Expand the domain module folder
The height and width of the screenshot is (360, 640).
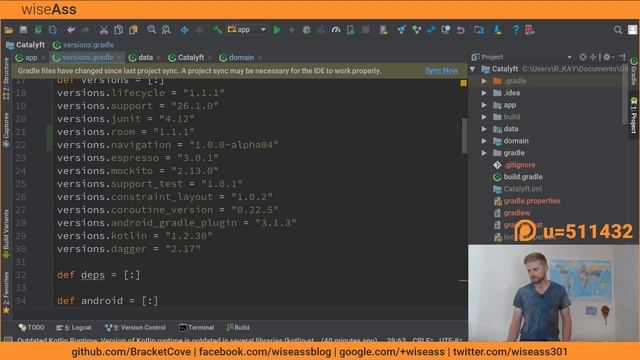(484, 141)
